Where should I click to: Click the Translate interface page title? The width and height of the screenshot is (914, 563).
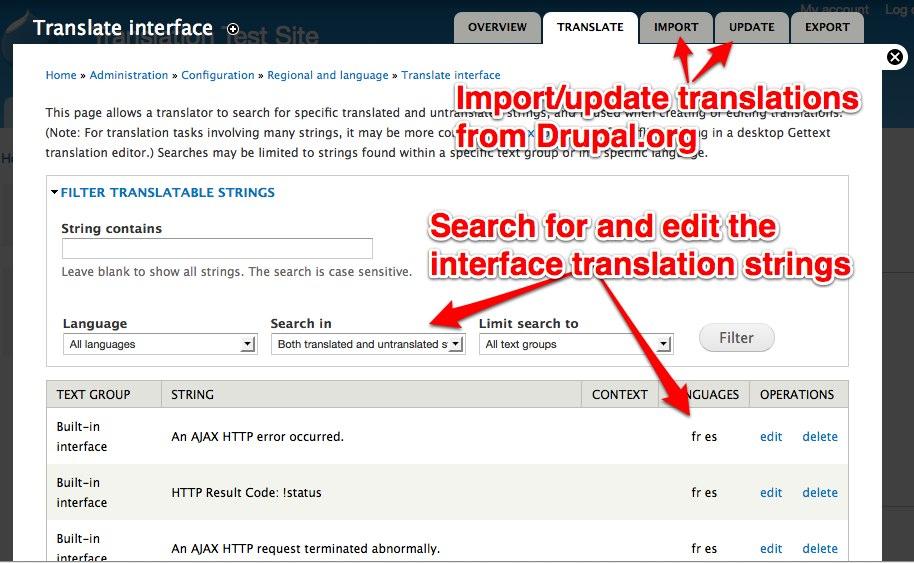[x=123, y=28]
